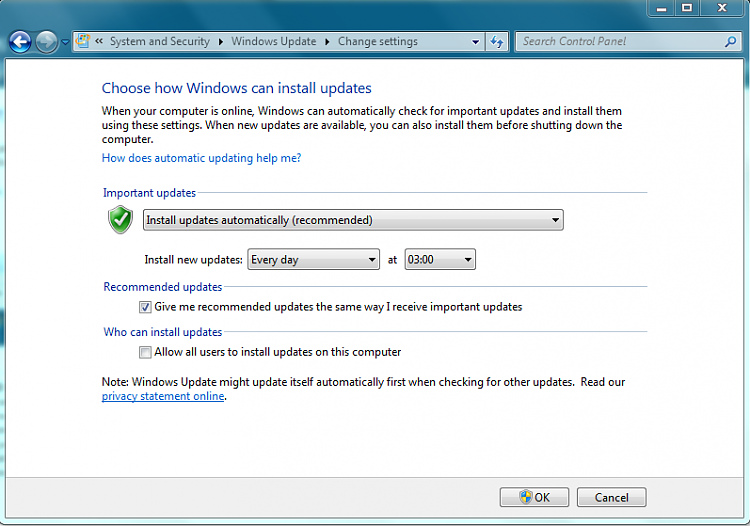Maximize the window
The image size is (750, 526).
(x=687, y=7)
